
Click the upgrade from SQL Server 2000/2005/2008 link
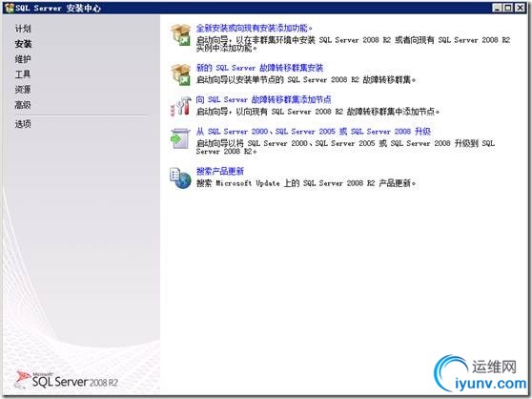point(314,131)
